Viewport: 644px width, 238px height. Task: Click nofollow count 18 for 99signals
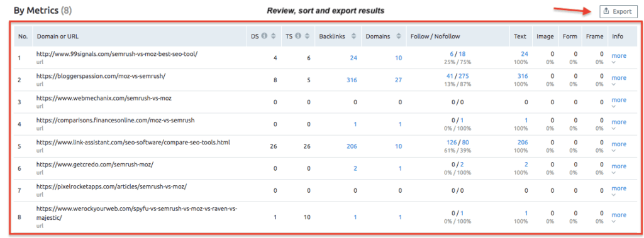click(x=462, y=54)
